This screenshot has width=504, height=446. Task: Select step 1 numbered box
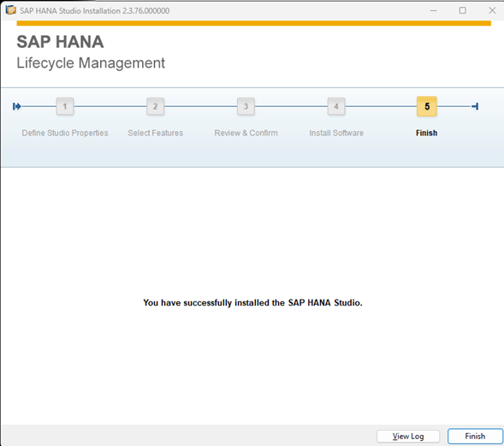[65, 106]
